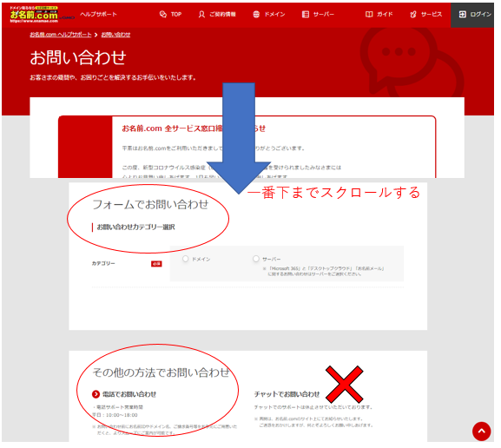Open the ガイド menu item

click(x=385, y=14)
